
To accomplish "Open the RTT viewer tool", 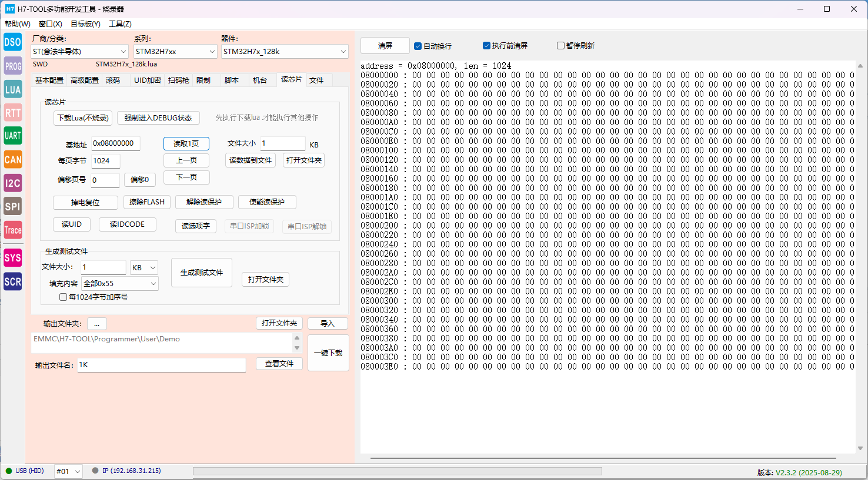I will 12,113.
